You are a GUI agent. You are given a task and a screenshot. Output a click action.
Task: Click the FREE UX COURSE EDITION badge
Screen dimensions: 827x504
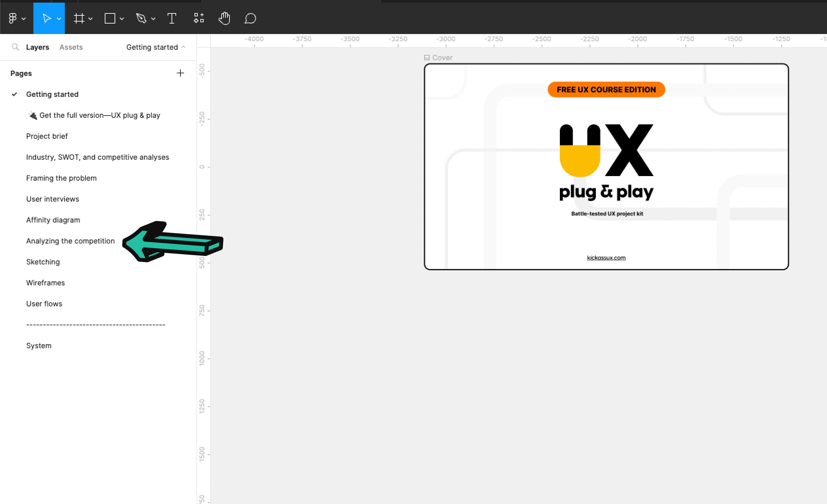coord(606,90)
